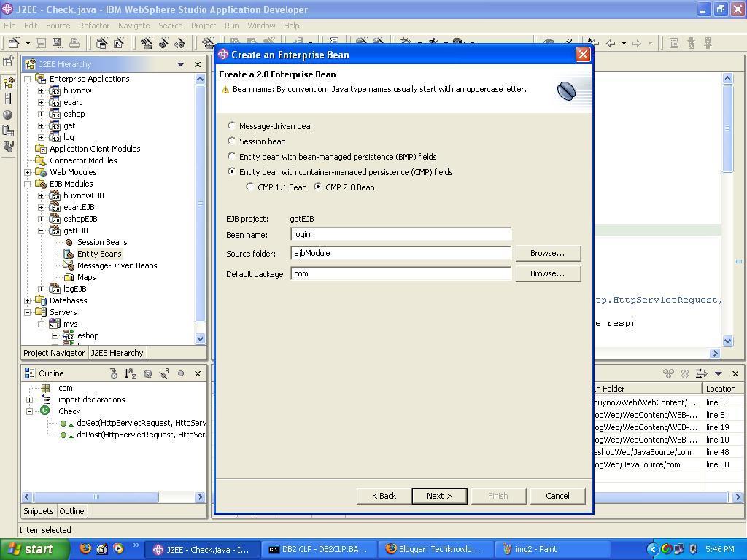Click Sort alphabetically icon in Outline panel

click(130, 374)
